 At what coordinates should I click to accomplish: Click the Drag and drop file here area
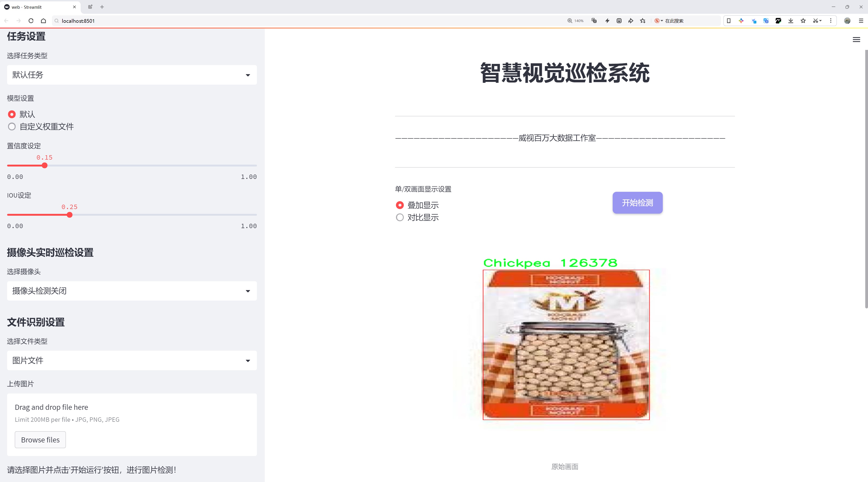tap(132, 425)
